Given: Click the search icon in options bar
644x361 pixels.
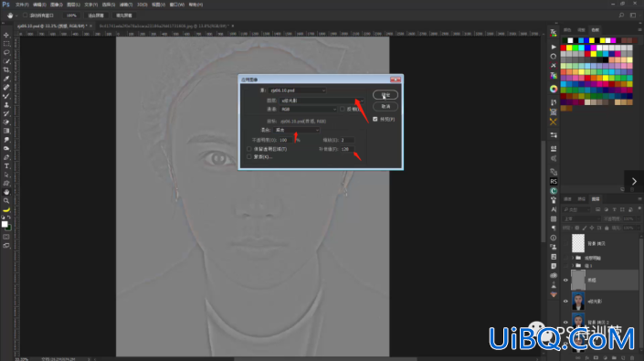Looking at the screenshot, I should point(621,16).
